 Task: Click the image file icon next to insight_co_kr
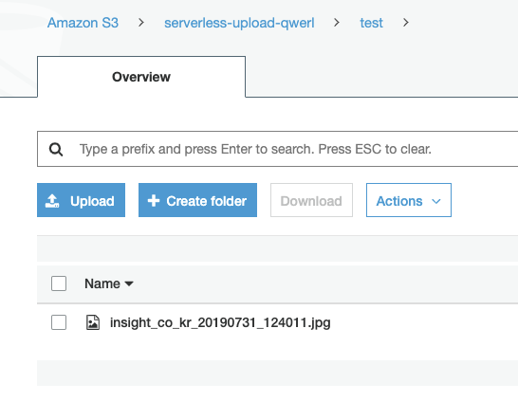93,322
